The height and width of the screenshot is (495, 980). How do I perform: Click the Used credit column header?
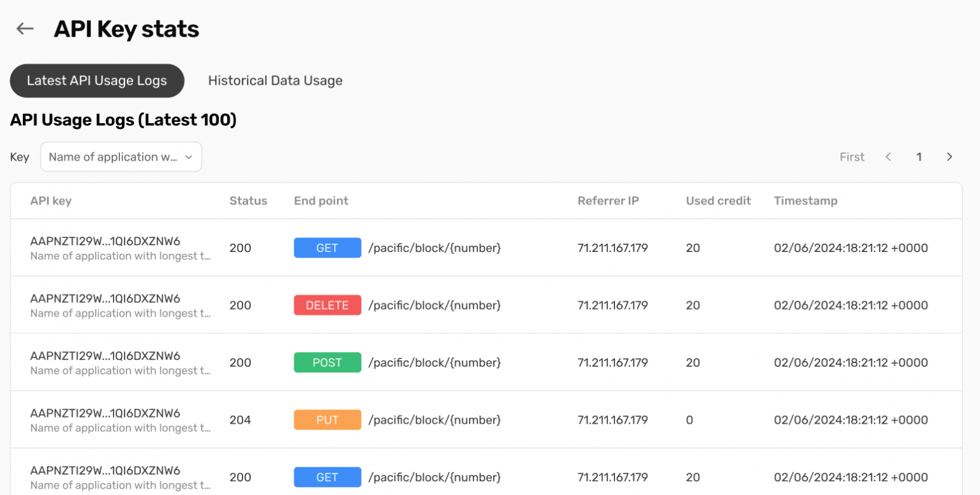click(x=718, y=201)
